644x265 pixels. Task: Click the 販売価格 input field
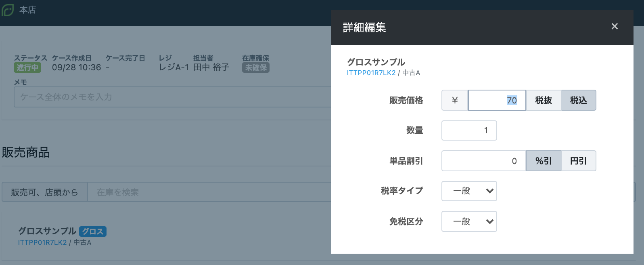pos(497,100)
